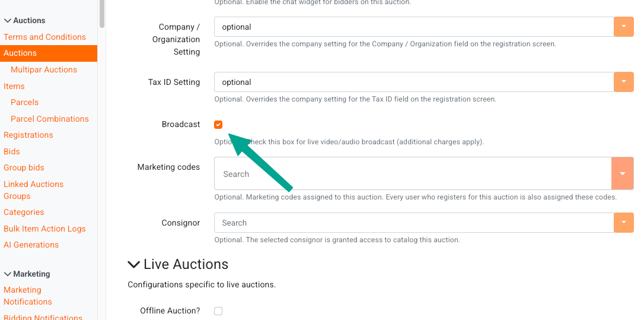Open the Parcel Combinations page
The image size is (644, 320).
tap(50, 119)
